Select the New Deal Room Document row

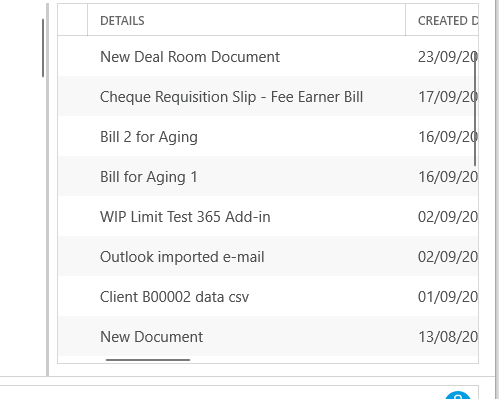(268, 56)
